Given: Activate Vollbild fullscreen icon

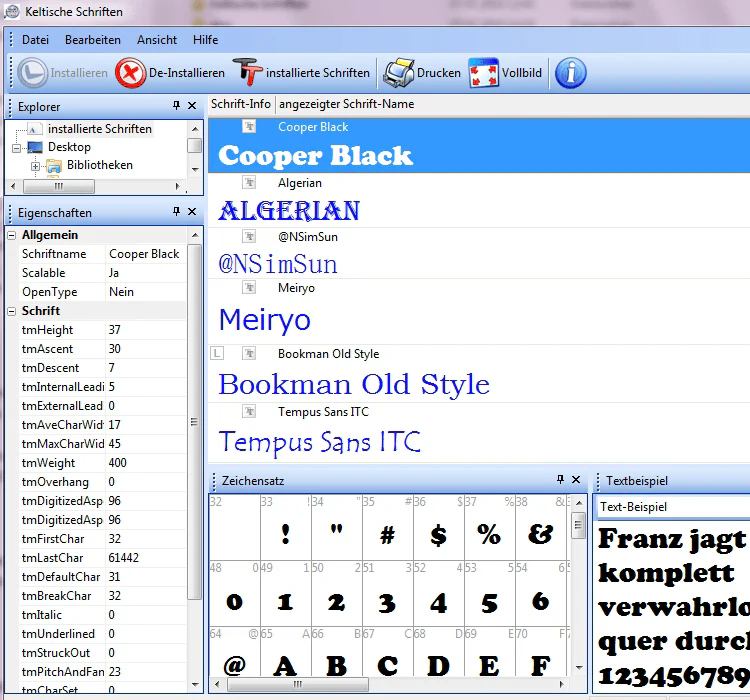Looking at the screenshot, I should coord(484,73).
